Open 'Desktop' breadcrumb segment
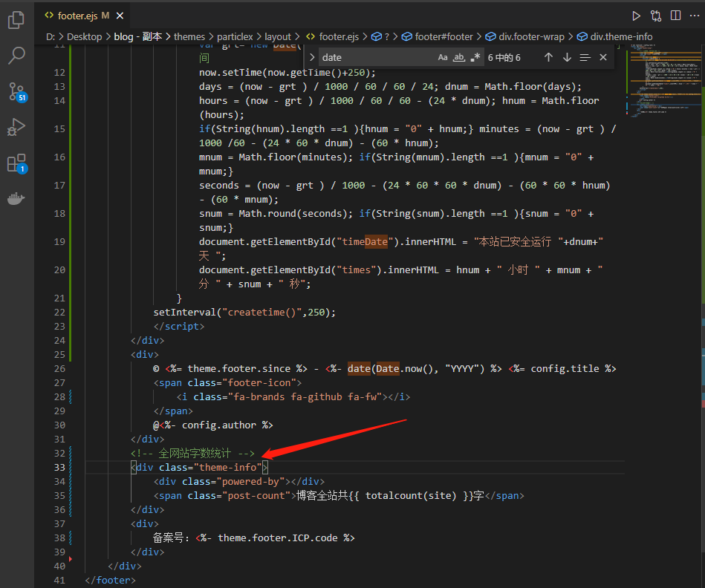The width and height of the screenshot is (705, 588). tap(85, 37)
